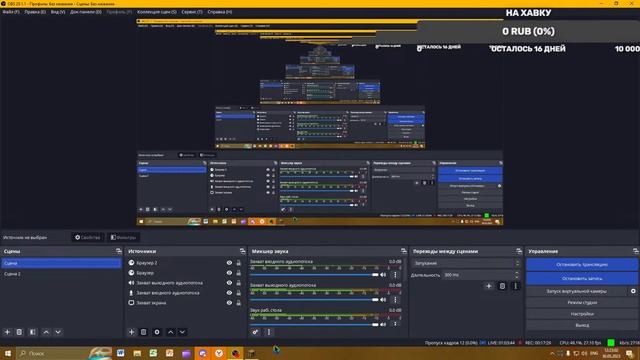
Task: Show hidden system tray icons chevron
Action: 552,353
